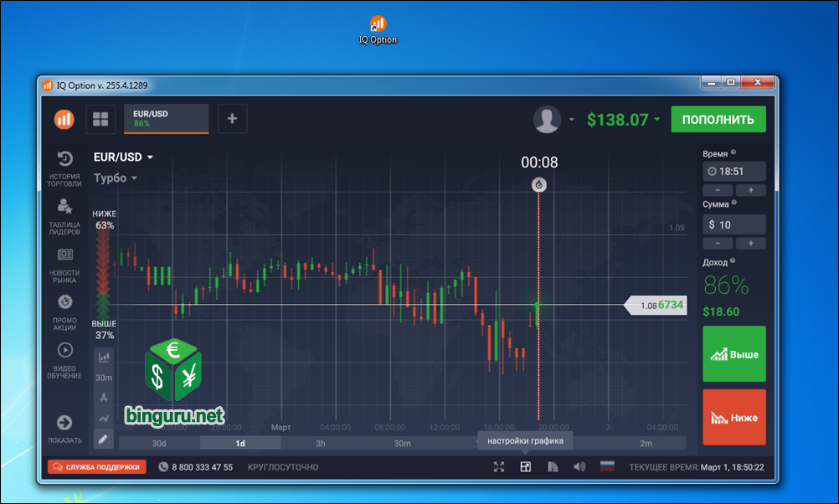The height and width of the screenshot is (504, 839).
Task: Increase expiration time with plus button
Action: click(751, 190)
